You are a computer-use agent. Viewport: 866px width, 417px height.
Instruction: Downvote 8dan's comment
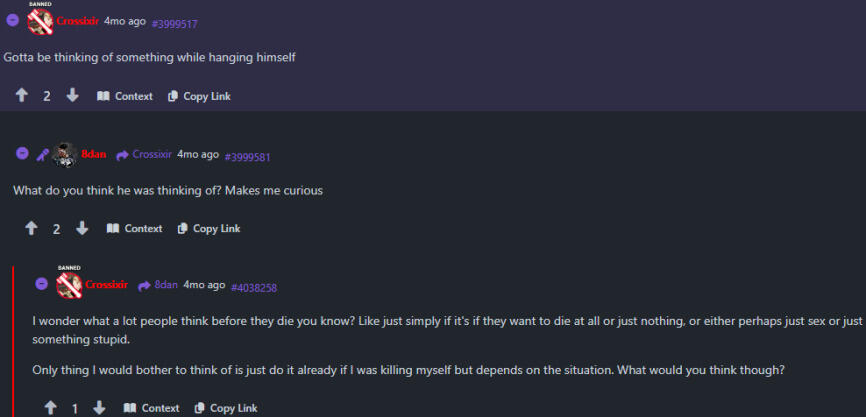click(82, 228)
